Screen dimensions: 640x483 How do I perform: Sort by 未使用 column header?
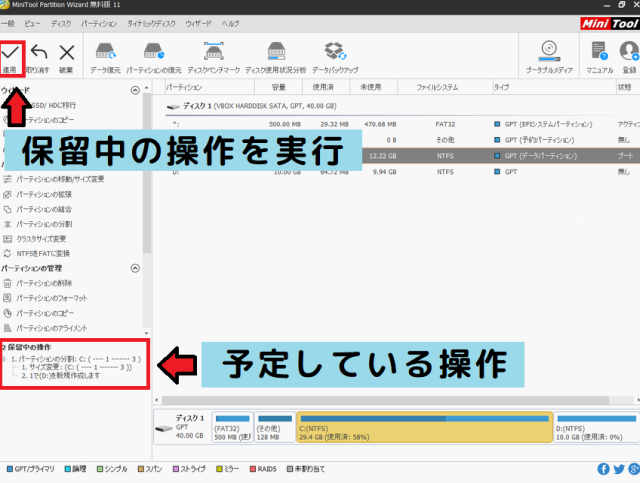pyautogui.click(x=373, y=87)
